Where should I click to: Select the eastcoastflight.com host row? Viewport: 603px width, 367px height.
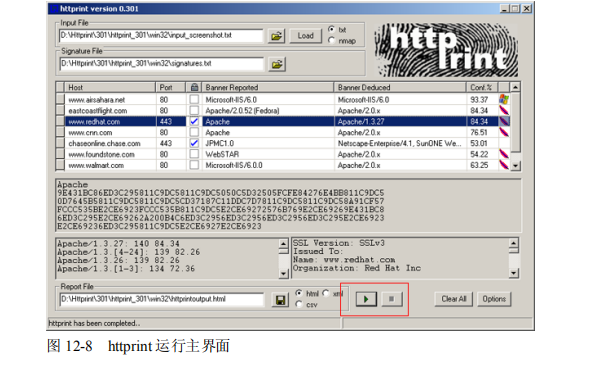coord(283,110)
